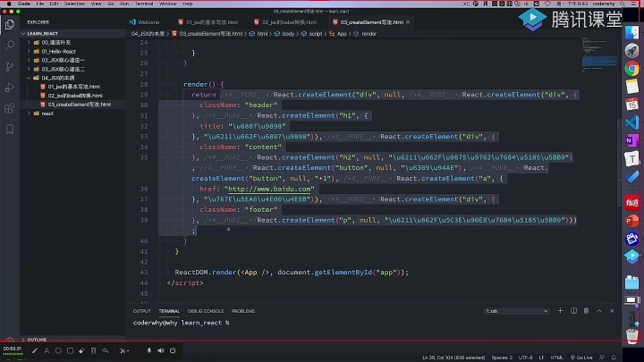Collapse the LEARN_REACT root folder

point(40,34)
